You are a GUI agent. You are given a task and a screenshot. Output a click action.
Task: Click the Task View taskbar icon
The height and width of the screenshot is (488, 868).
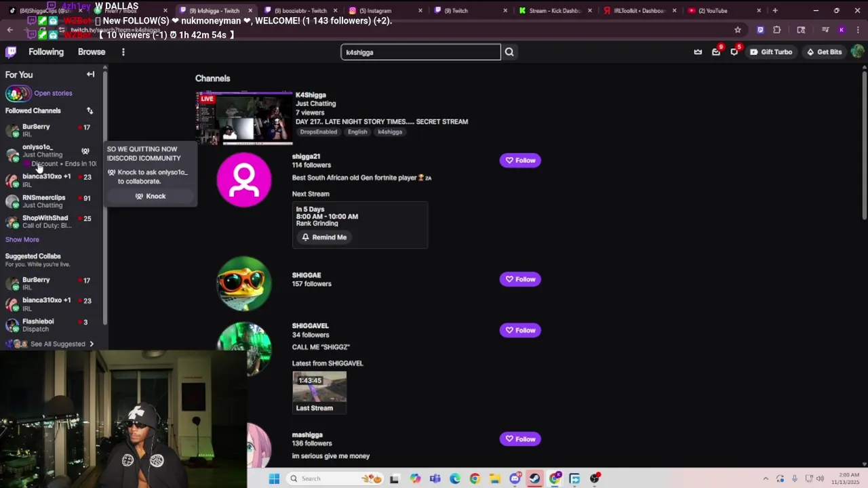tap(394, 479)
